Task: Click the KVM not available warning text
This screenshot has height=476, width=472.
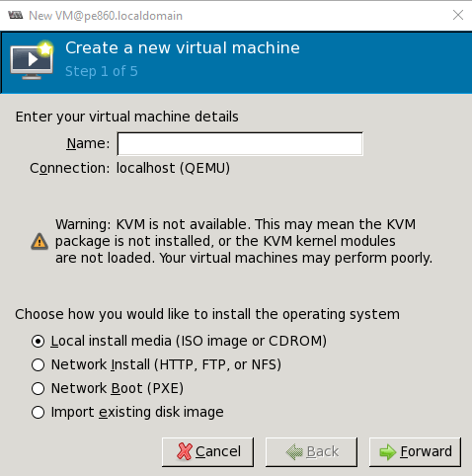Action: pyautogui.click(x=244, y=241)
